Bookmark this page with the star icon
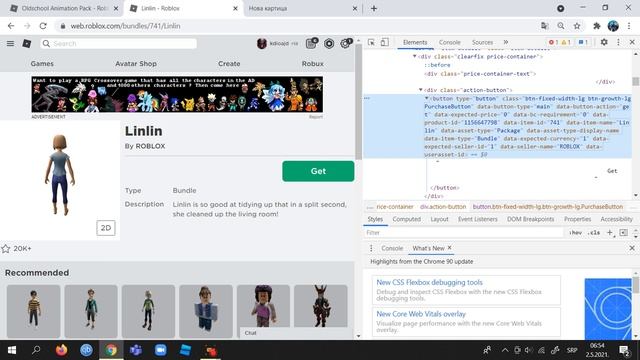Screen dimensions: 640x360 (577, 26)
